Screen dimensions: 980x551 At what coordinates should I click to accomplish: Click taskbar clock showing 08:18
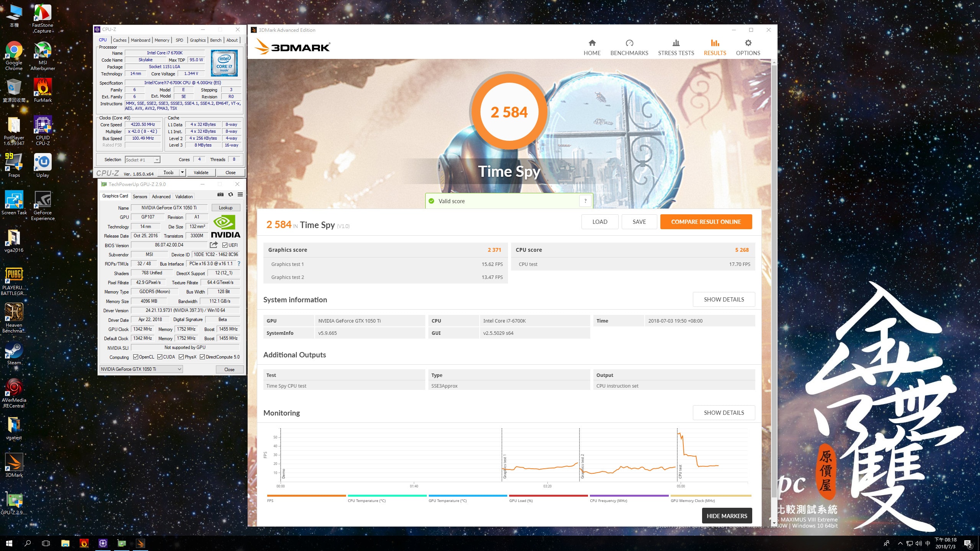(946, 543)
